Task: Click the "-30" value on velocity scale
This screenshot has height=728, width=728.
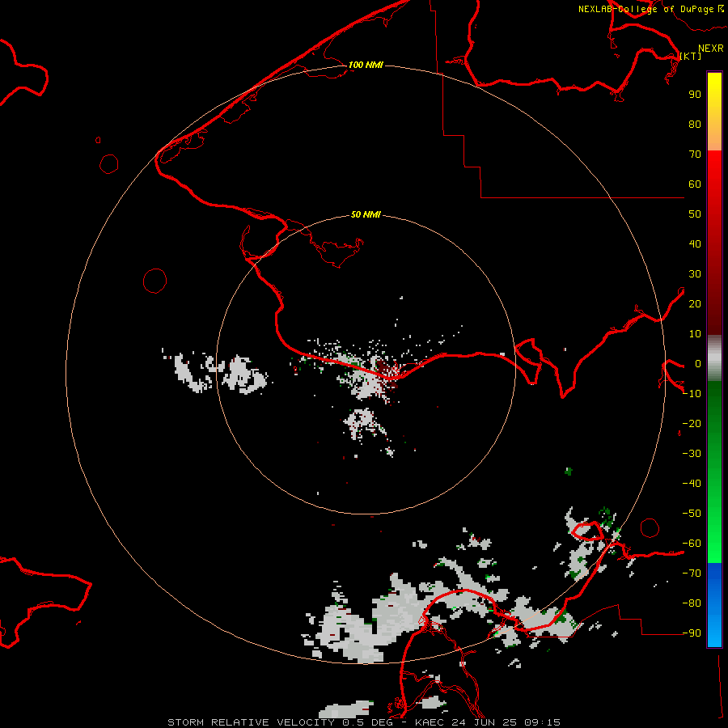Action: [692, 454]
